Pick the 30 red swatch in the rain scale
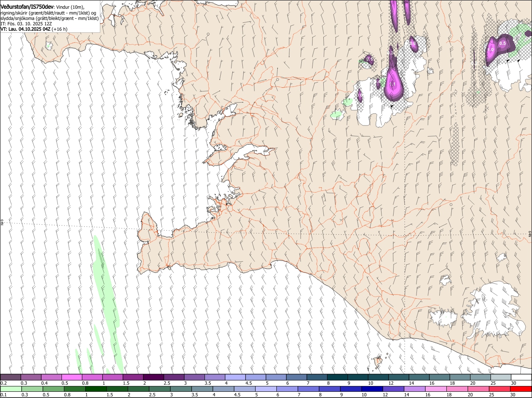 521,389
